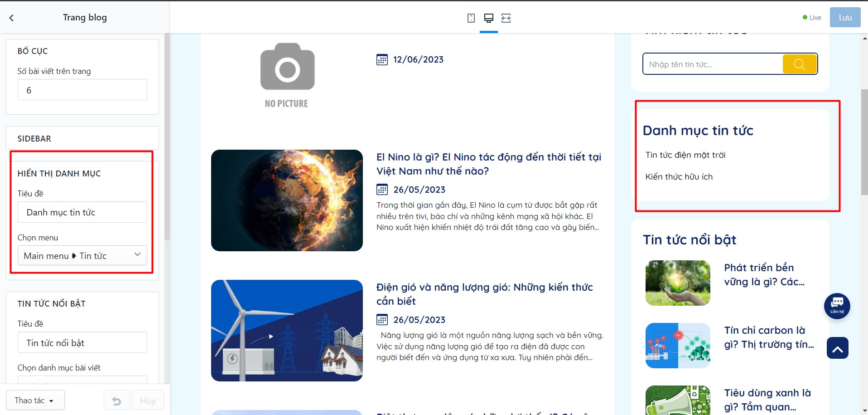Switch to mobile preview icon
868x415 pixels.
pyautogui.click(x=471, y=18)
